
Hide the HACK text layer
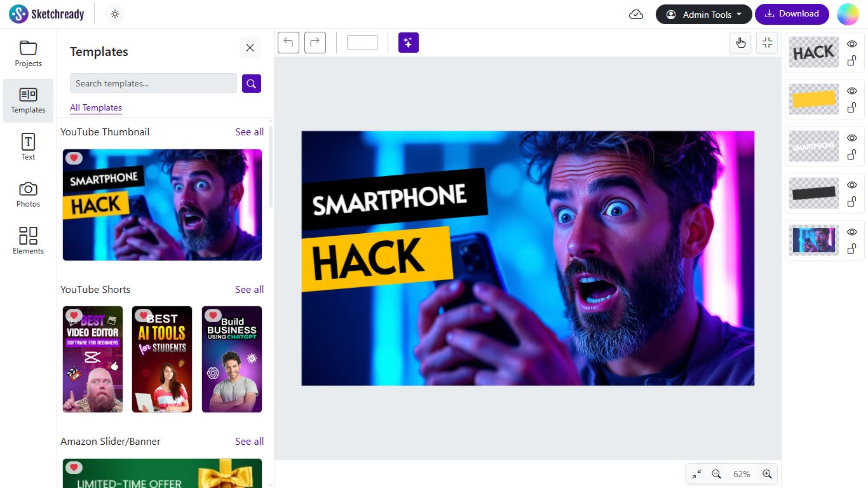coord(852,44)
